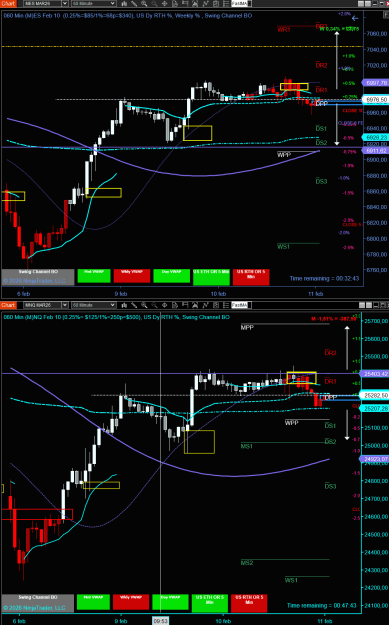Toggle US RTH OR 5 Min on MNQ chart
Screen dimensions: 389x625
(249, 603)
